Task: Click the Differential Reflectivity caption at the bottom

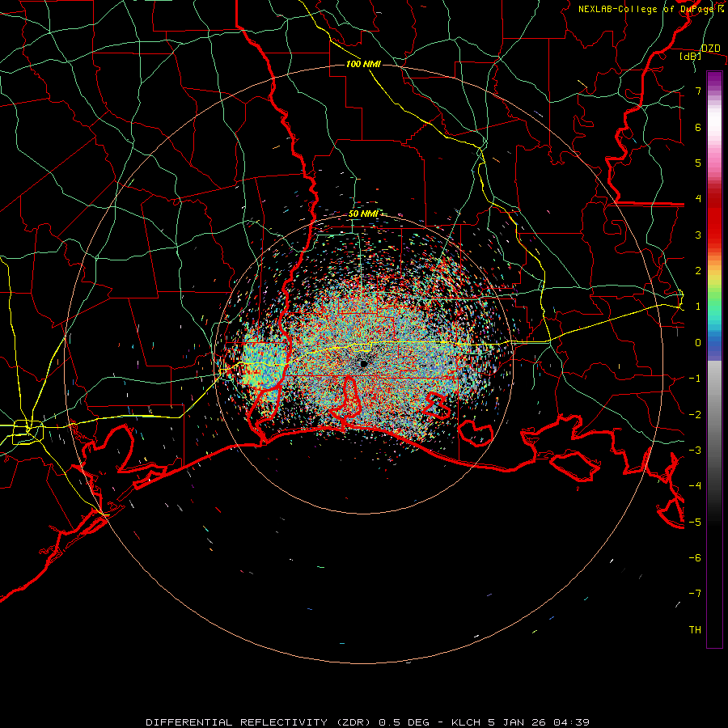Action: click(367, 722)
